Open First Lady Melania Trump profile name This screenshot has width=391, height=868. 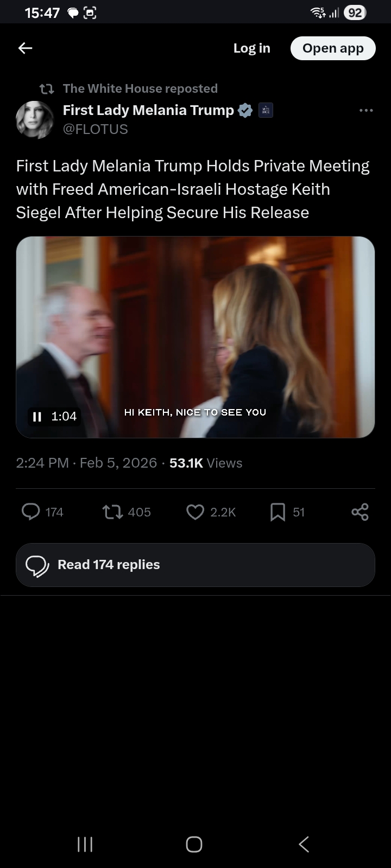[148, 110]
